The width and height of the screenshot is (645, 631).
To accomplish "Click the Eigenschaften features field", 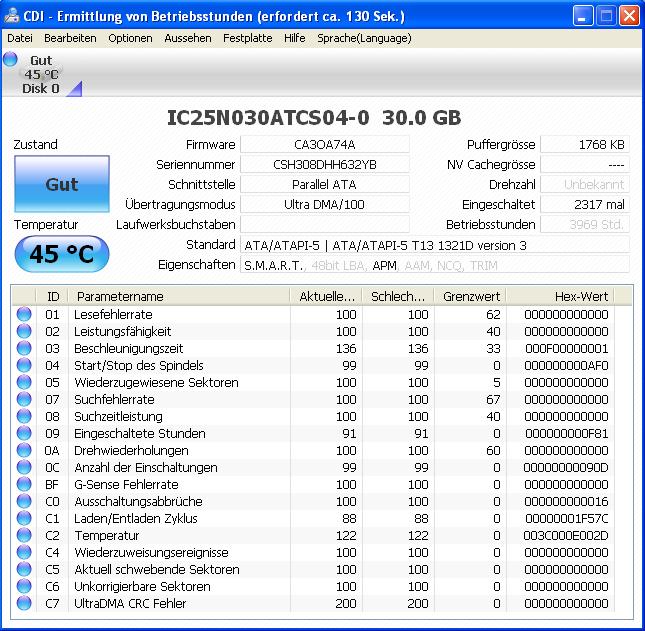I will (x=435, y=265).
